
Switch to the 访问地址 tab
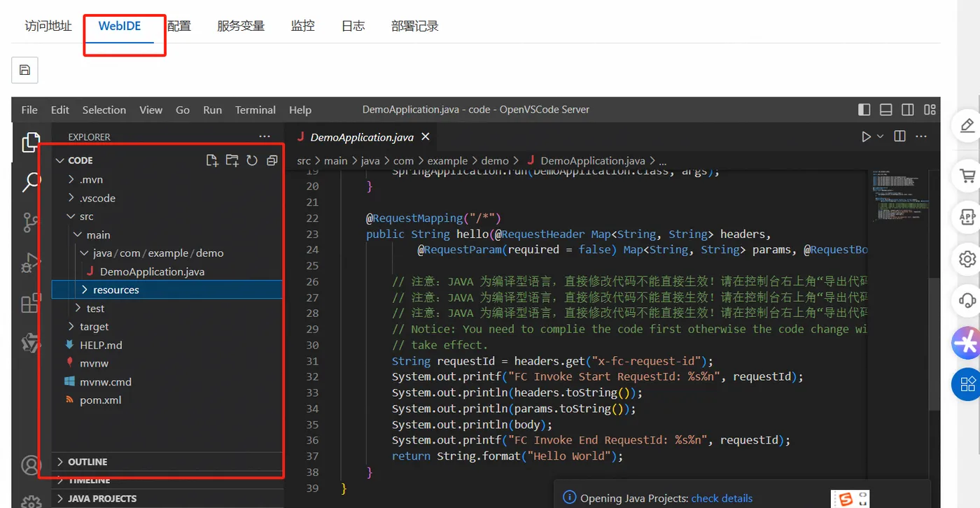coord(48,26)
